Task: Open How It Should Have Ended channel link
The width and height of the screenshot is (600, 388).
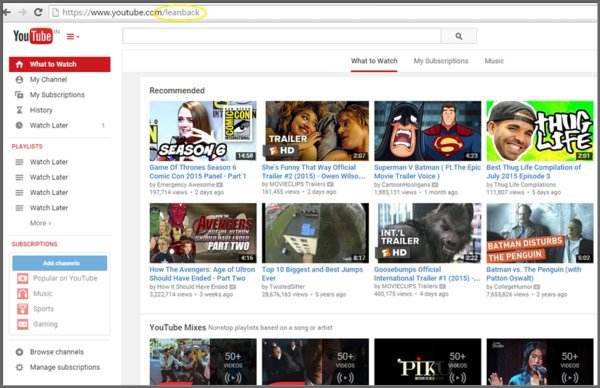Action: (192, 287)
